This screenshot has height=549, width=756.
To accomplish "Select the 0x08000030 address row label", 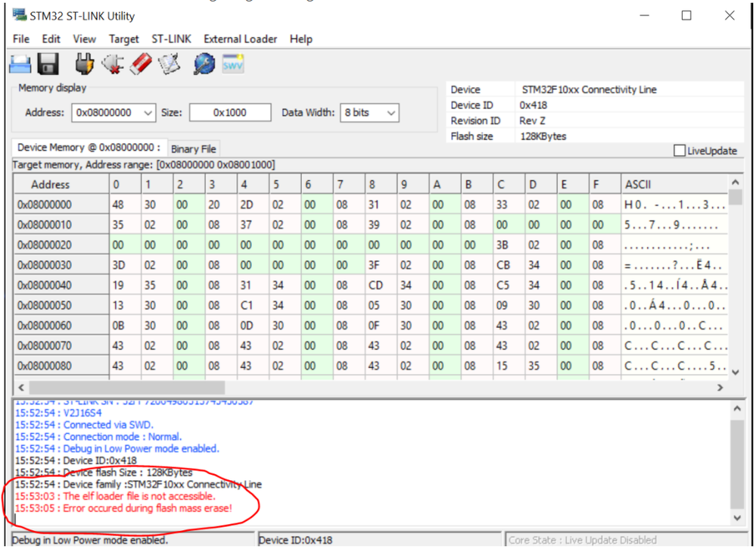I will coord(61,265).
